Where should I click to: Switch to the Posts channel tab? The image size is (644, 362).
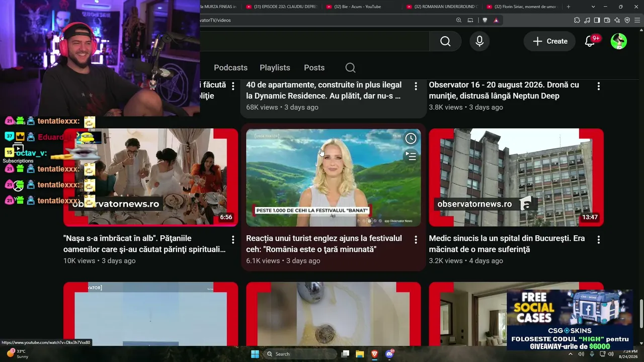314,68
